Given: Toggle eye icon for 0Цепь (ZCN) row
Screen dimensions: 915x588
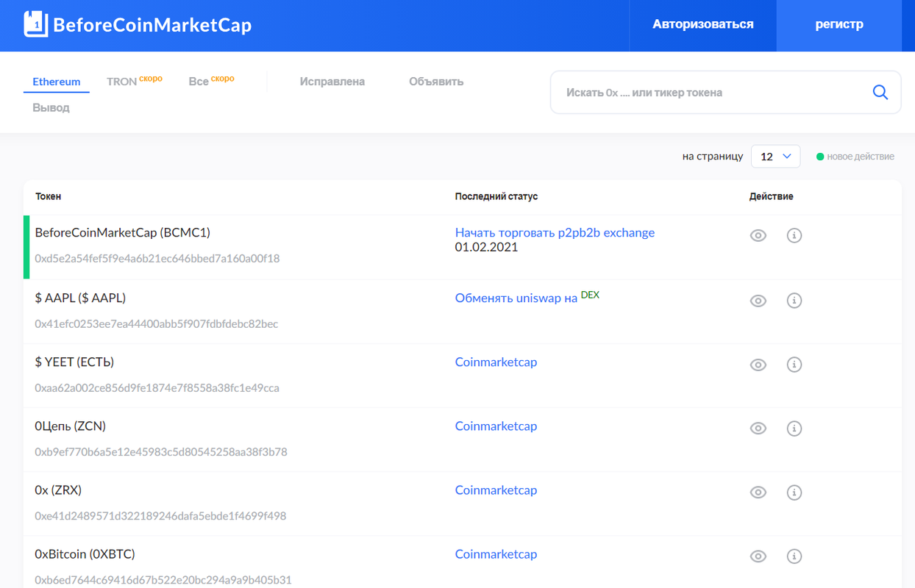Looking at the screenshot, I should tap(758, 429).
